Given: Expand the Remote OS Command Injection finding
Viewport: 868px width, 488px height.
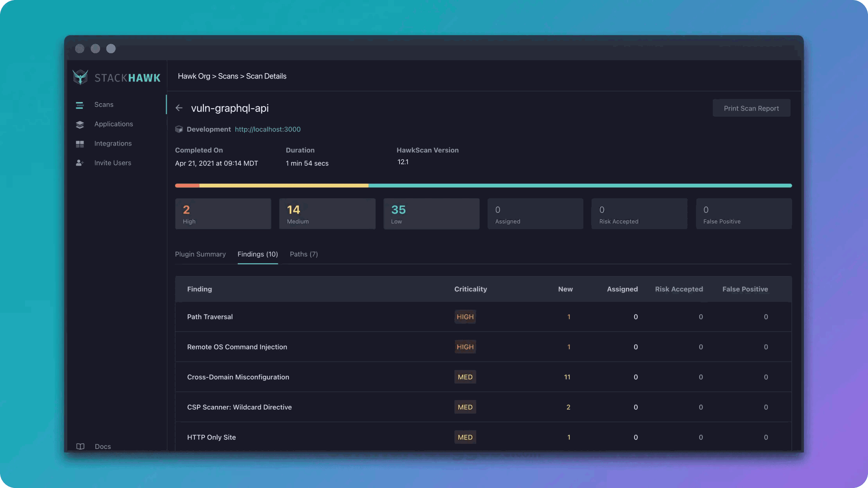Looking at the screenshot, I should coord(237,347).
